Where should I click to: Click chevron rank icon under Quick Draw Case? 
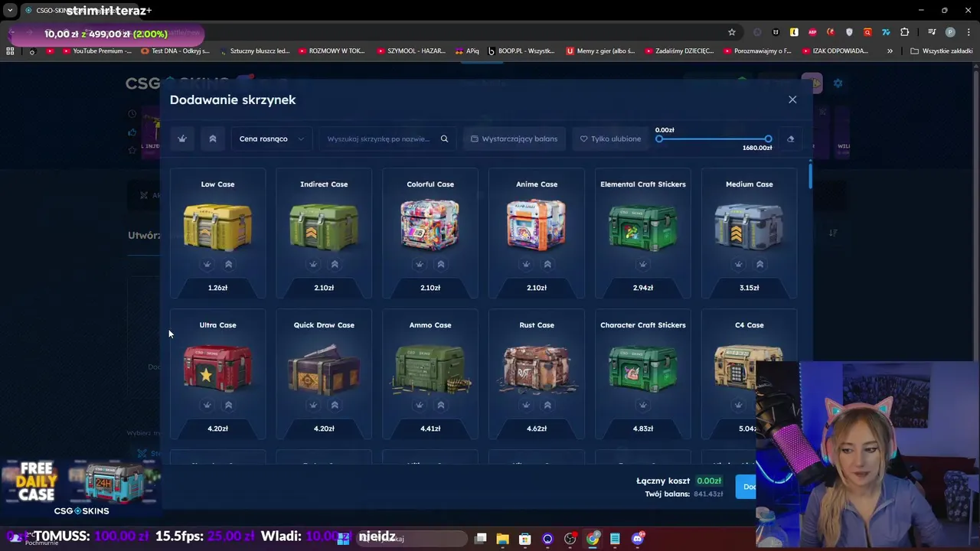pyautogui.click(x=335, y=405)
